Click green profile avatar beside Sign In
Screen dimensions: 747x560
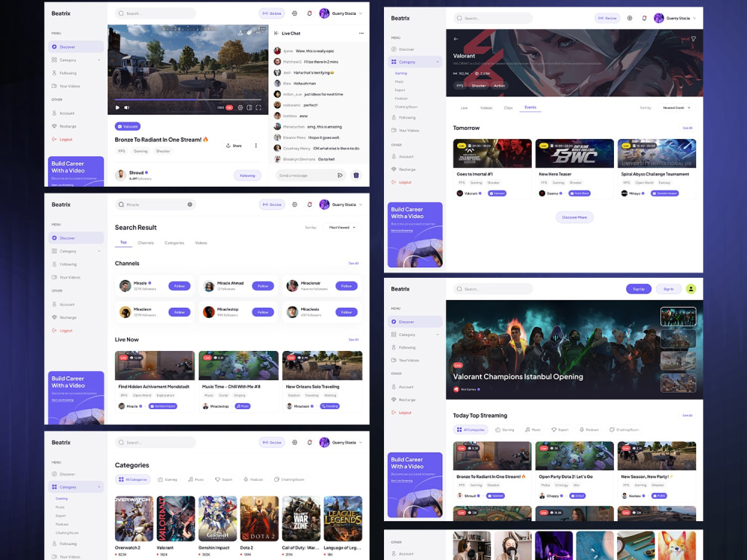691,288
